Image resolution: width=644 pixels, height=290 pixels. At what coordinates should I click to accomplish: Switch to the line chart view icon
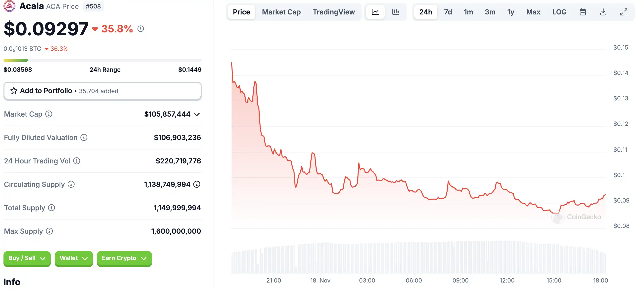tap(375, 12)
